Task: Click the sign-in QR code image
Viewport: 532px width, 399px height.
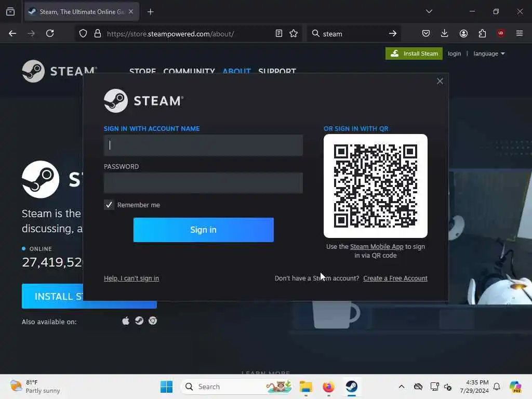Action: [376, 186]
